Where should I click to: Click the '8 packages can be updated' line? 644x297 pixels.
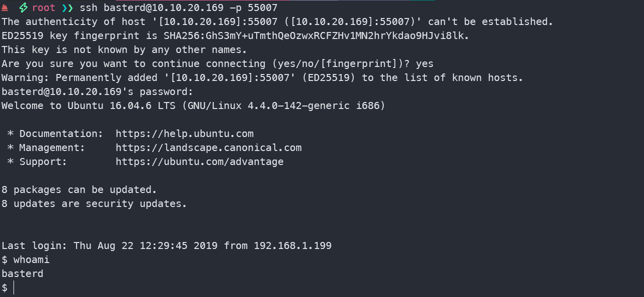click(x=80, y=190)
